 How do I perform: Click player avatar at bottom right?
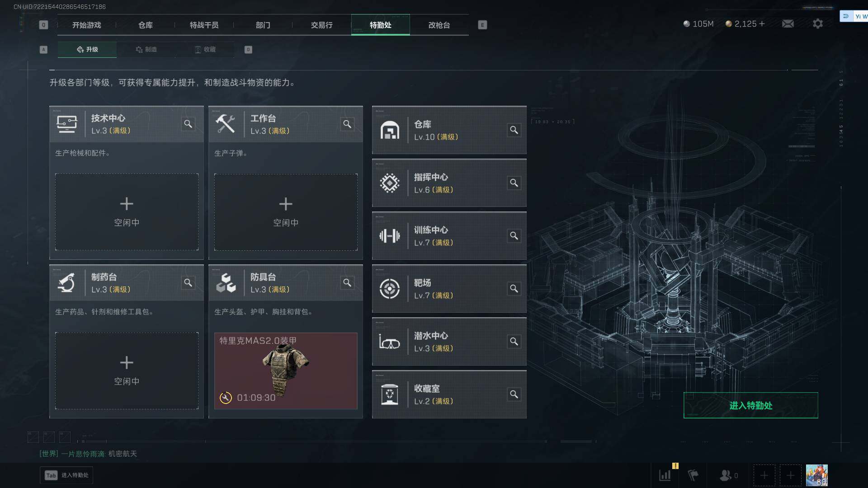coord(816,475)
